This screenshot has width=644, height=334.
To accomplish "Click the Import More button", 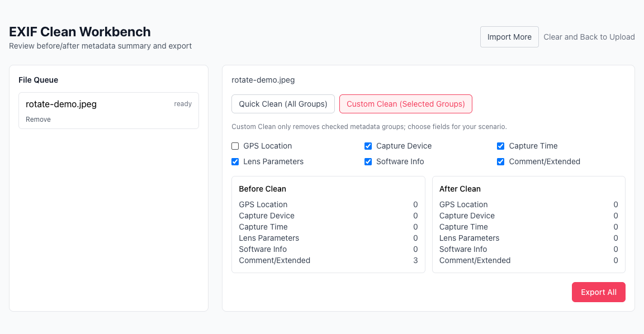I will 509,37.
